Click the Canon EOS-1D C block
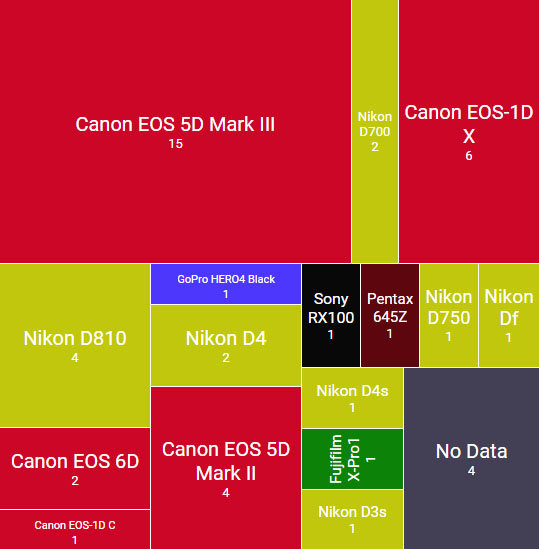 [x=75, y=529]
